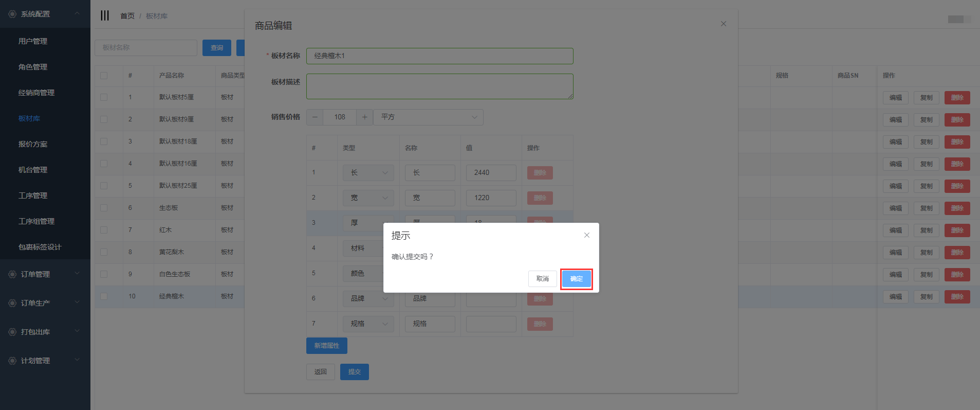The width and height of the screenshot is (980, 410).
Task: Check the checkbox for row 默认板材5厘
Action: pos(104,97)
